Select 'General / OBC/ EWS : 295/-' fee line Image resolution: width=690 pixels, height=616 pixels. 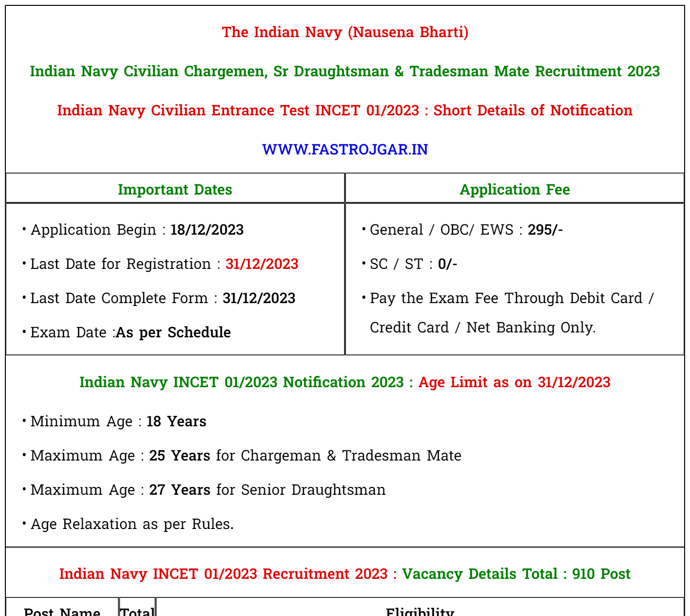[466, 230]
